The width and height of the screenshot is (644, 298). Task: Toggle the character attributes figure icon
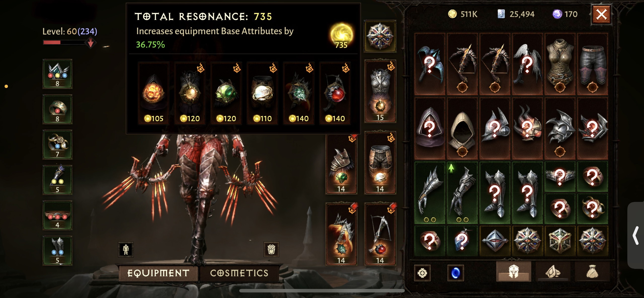tap(126, 249)
